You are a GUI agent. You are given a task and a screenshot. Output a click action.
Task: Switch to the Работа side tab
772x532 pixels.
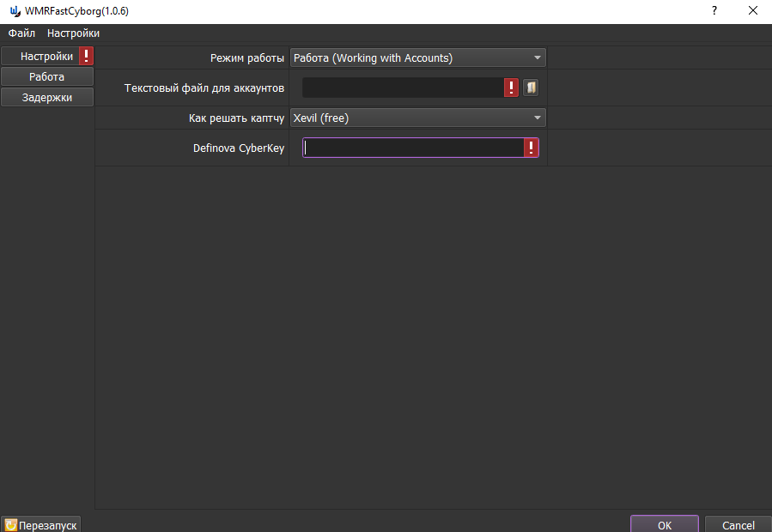click(46, 77)
